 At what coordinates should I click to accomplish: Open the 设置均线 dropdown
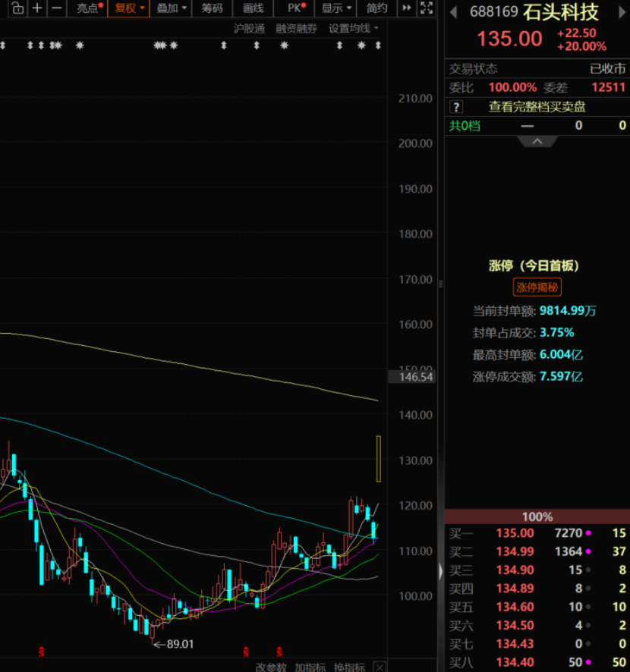tap(354, 29)
